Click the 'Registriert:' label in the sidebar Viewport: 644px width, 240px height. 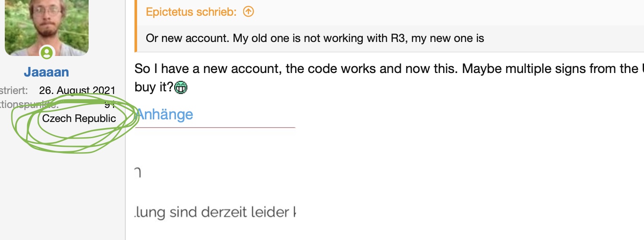coord(14,90)
